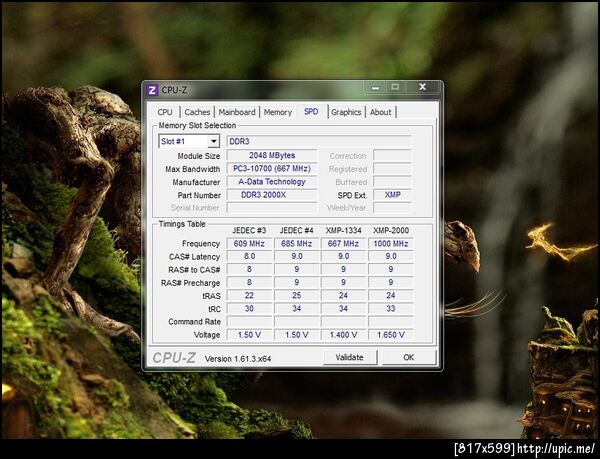Click the empty Serial Number field
Image resolution: width=600 pixels, height=459 pixels.
point(272,208)
